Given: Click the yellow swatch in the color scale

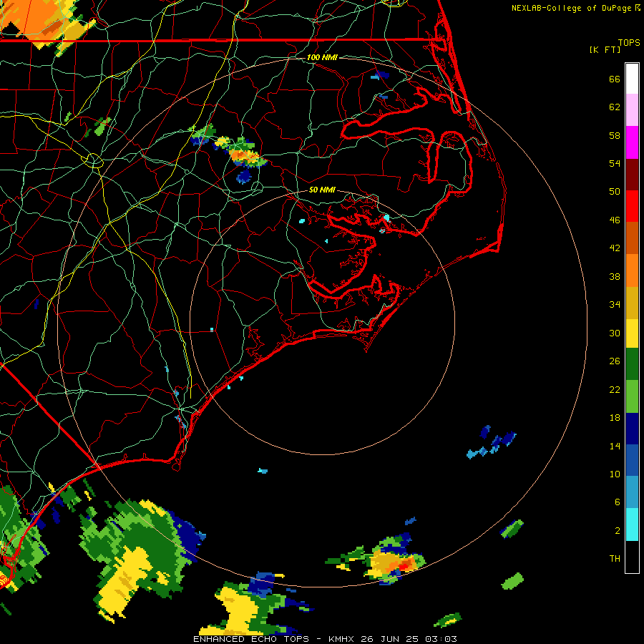Looking at the screenshot, I should click(632, 333).
